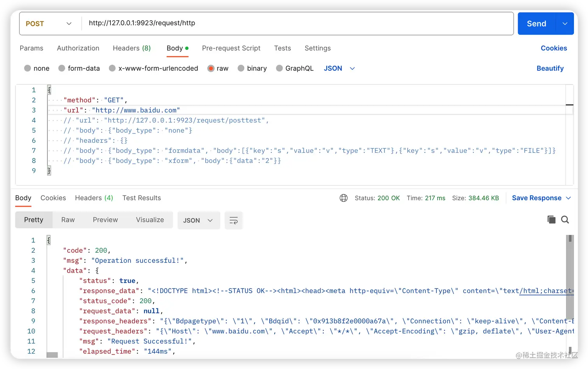Switch to the Tests tab

click(x=282, y=48)
